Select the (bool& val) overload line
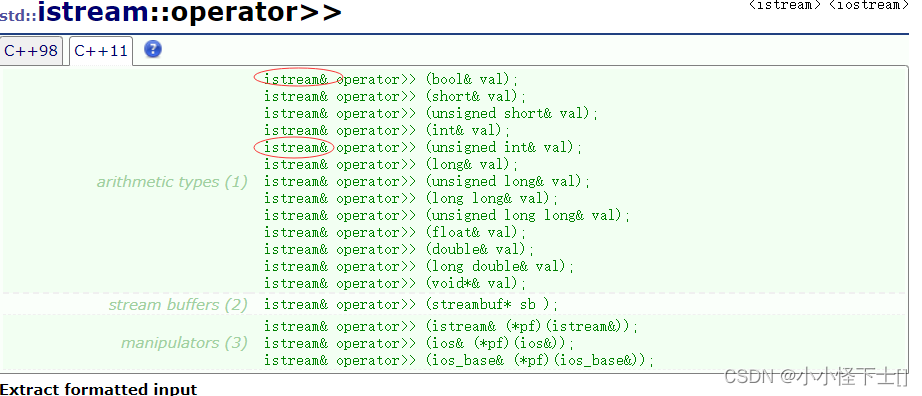The height and width of the screenshot is (396, 922). [391, 79]
